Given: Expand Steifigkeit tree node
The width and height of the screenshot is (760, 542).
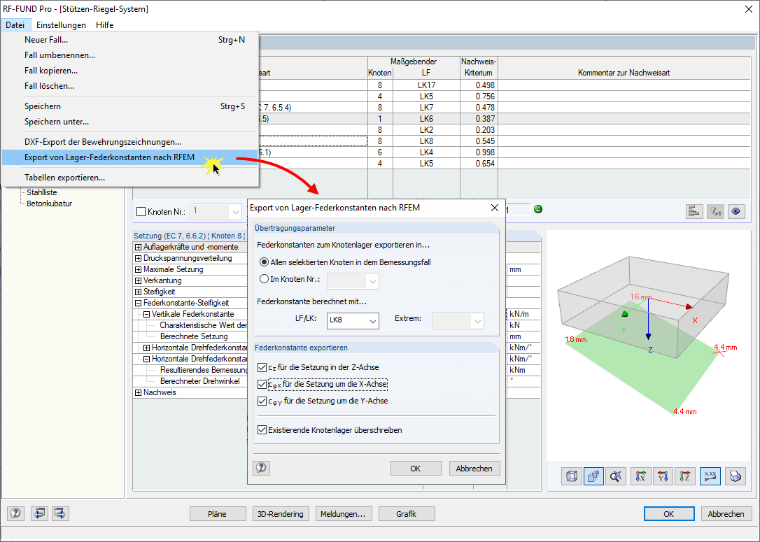Looking at the screenshot, I should 138,292.
